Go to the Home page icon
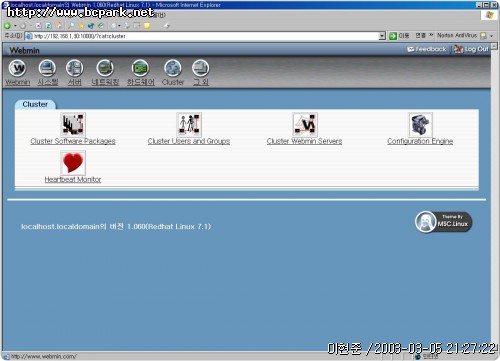Image resolution: width=500 pixels, height=361 pixels. point(59,26)
